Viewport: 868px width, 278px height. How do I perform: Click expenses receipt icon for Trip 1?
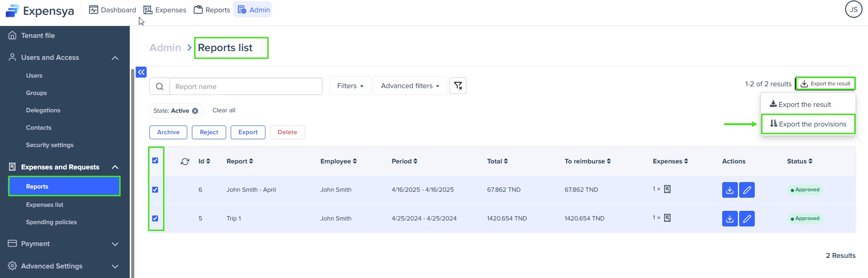667,218
